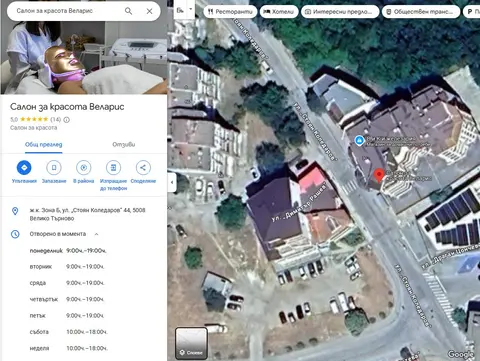Click the петък hours row
Viewport: 480px width, 361px height.
67,315
